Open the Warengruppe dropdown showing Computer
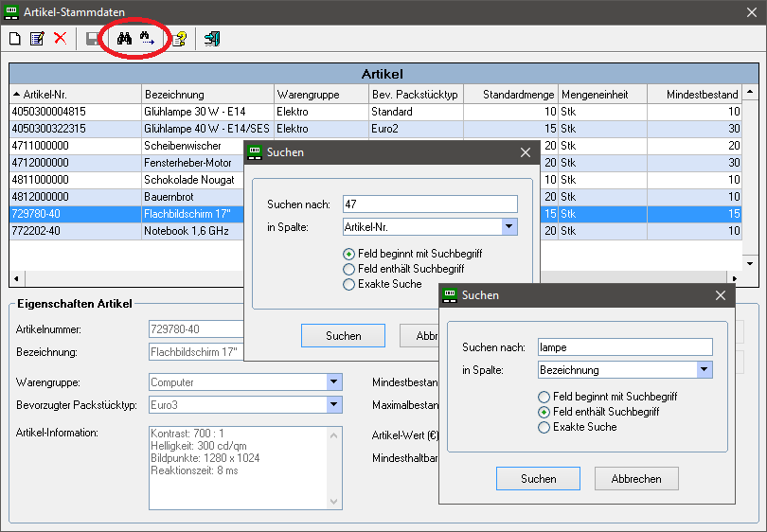 334,382
